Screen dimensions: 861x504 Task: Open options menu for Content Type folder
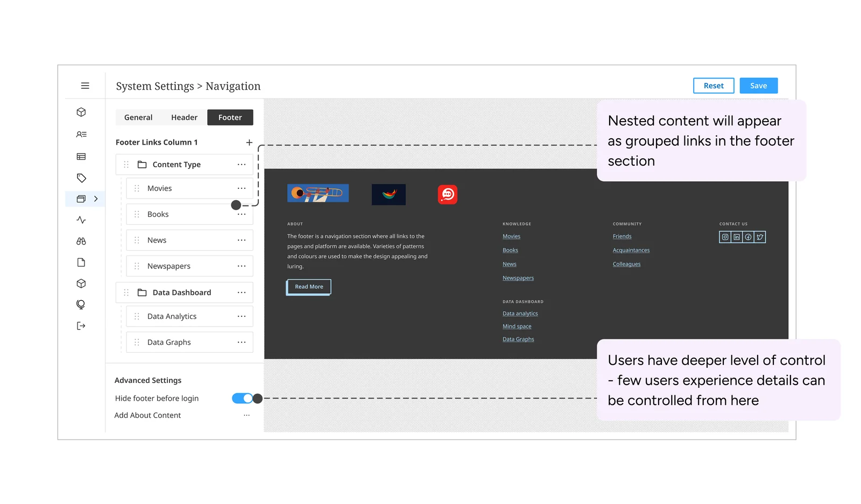[242, 165]
